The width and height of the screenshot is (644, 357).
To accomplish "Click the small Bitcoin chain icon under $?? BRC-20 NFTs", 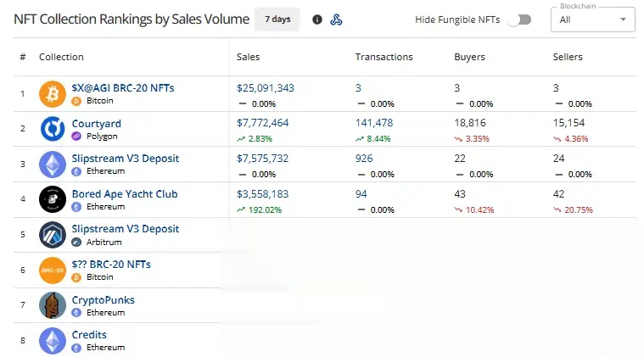I will coord(76,277).
